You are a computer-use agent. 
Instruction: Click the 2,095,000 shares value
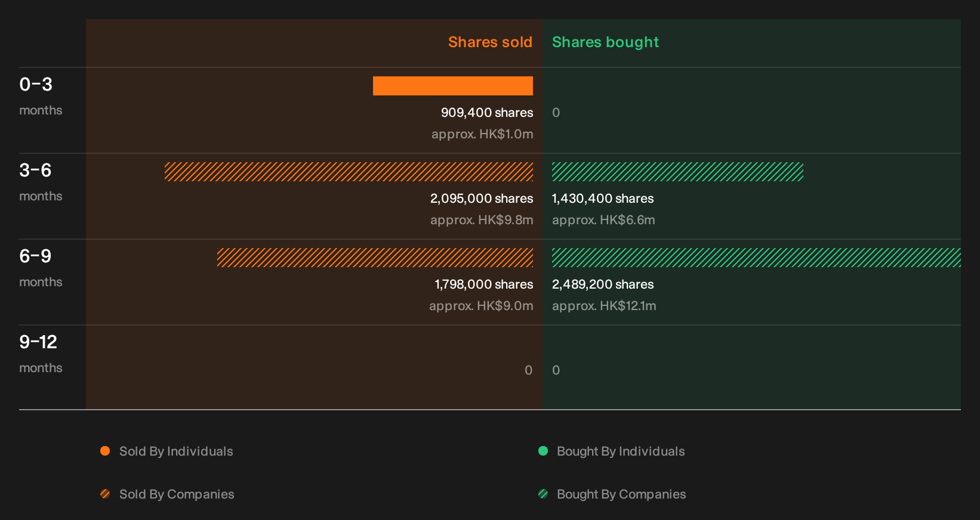coord(482,199)
